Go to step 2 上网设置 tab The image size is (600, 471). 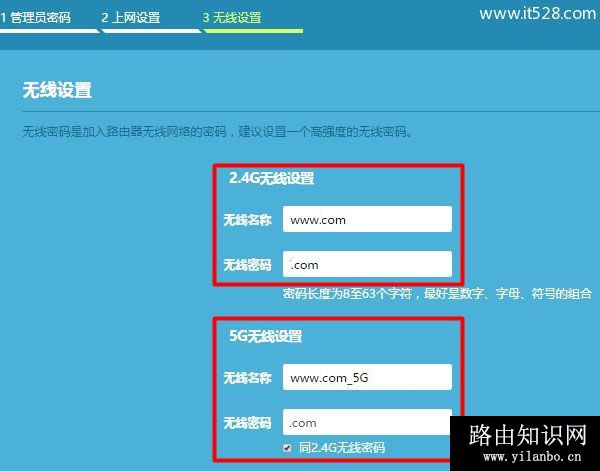(131, 17)
